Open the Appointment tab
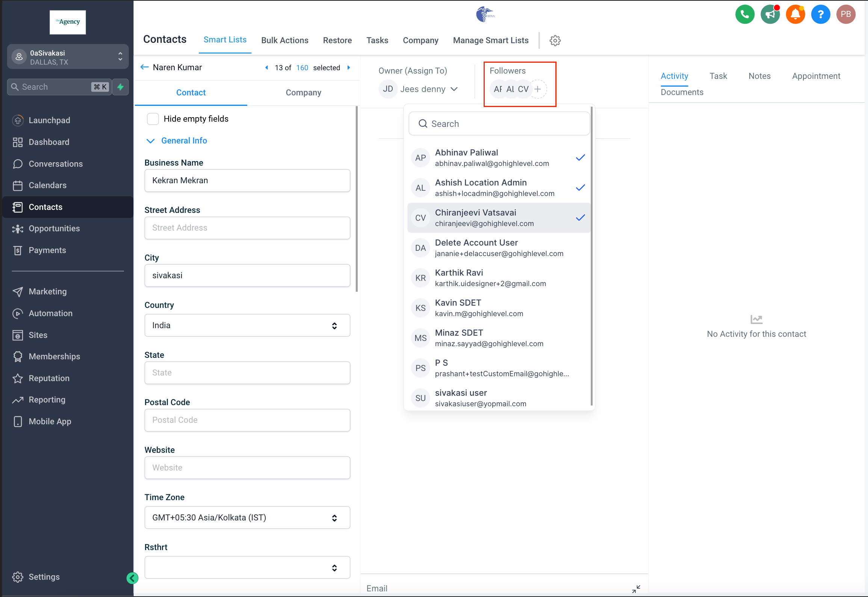868x597 pixels. click(816, 76)
